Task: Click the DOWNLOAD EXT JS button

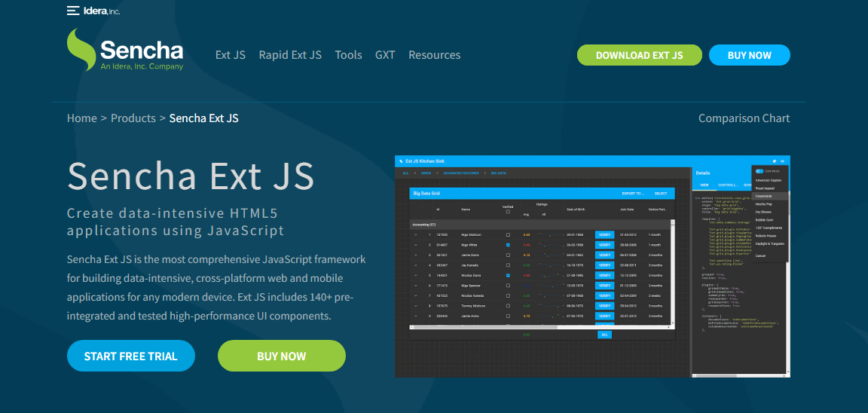Action: (640, 55)
